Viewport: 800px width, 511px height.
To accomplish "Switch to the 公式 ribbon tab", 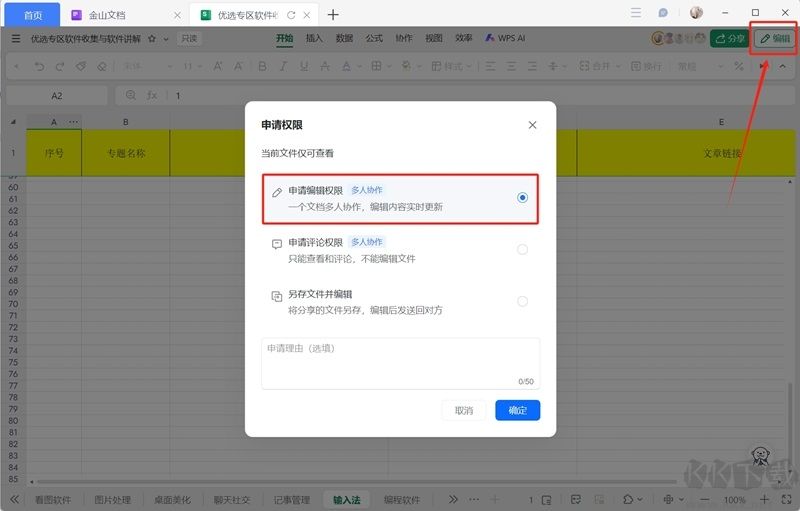I will [x=374, y=38].
